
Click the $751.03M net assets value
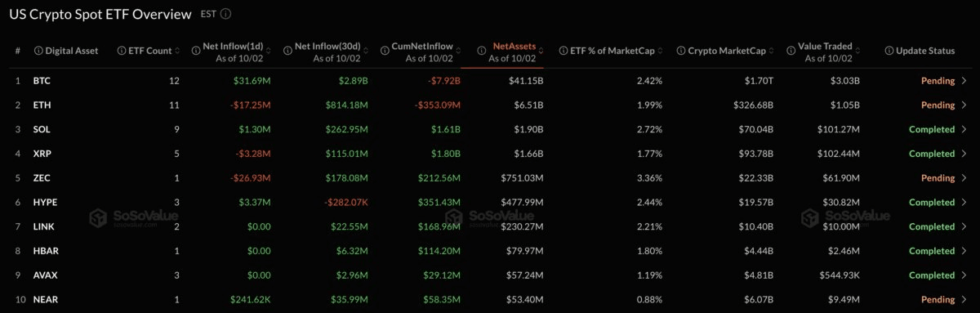pyautogui.click(x=522, y=177)
